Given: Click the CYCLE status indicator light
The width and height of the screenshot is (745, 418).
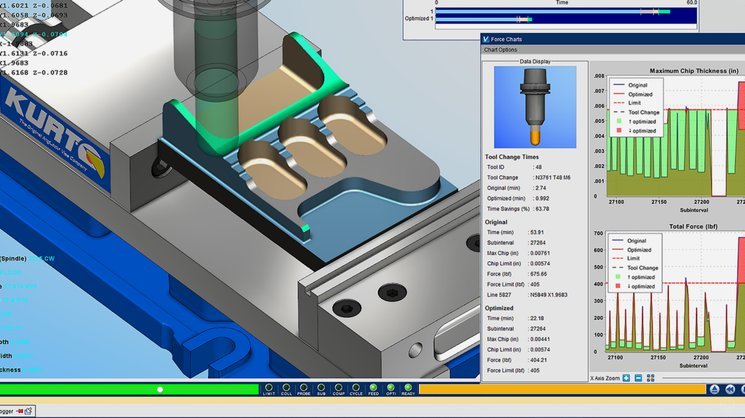Looking at the screenshot, I should pyautogui.click(x=356, y=388).
